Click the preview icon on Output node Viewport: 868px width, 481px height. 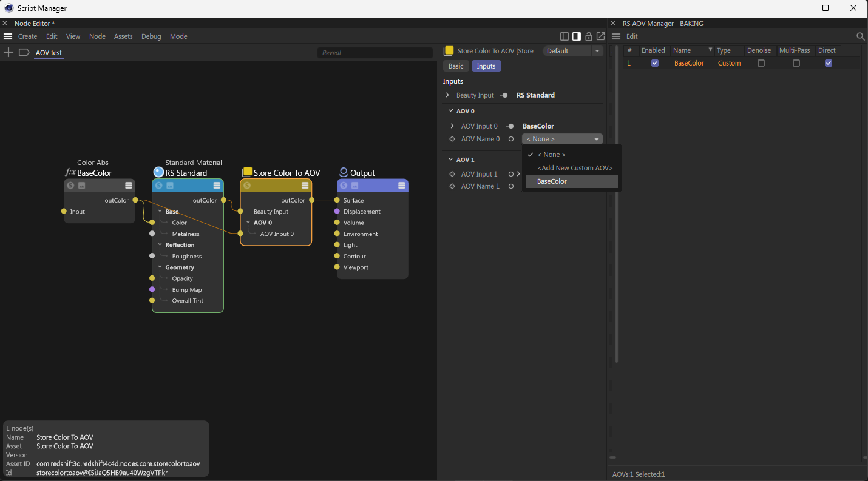point(354,186)
